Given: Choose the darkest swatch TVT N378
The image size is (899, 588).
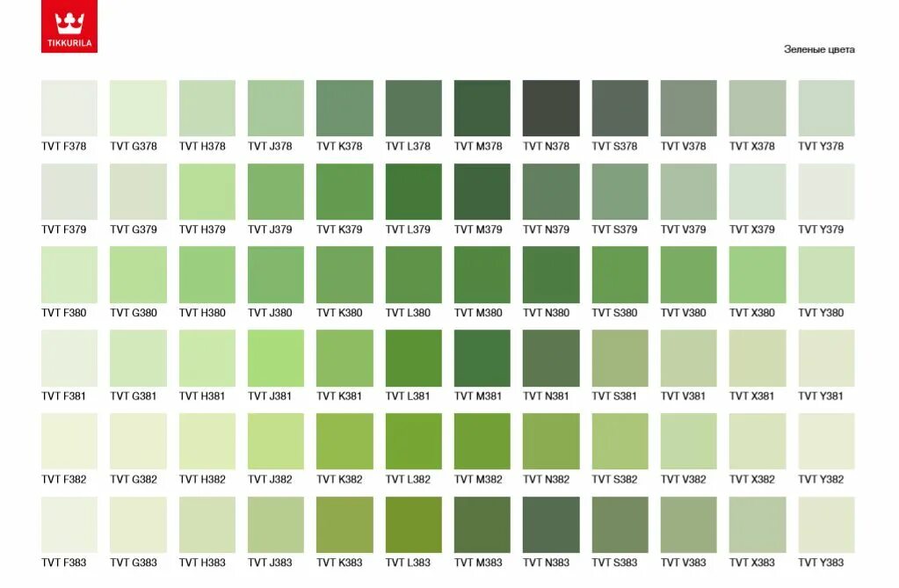Looking at the screenshot, I should coord(551,108).
